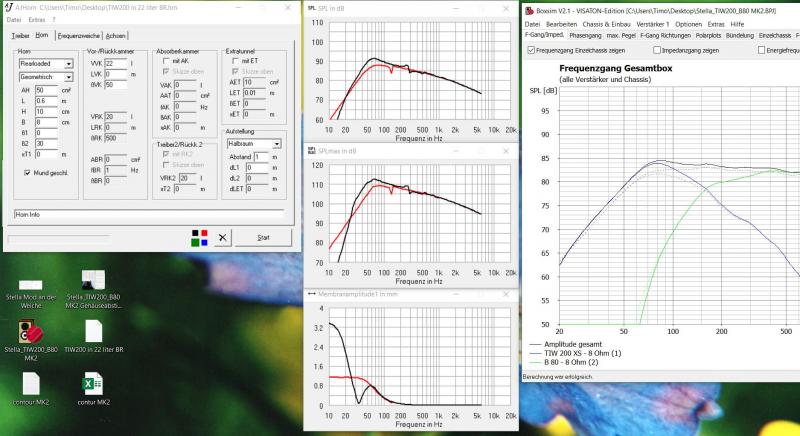Switch to the Treiber tab

coord(20,36)
